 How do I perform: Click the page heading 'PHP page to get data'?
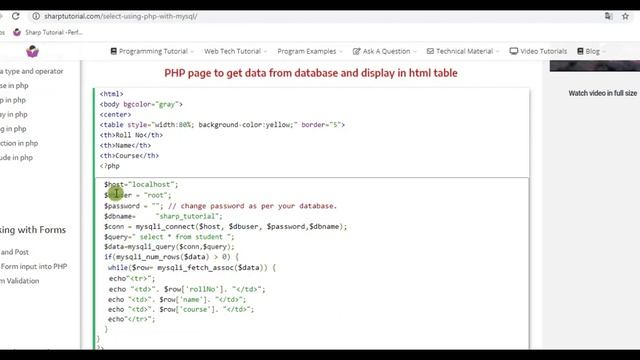311,73
